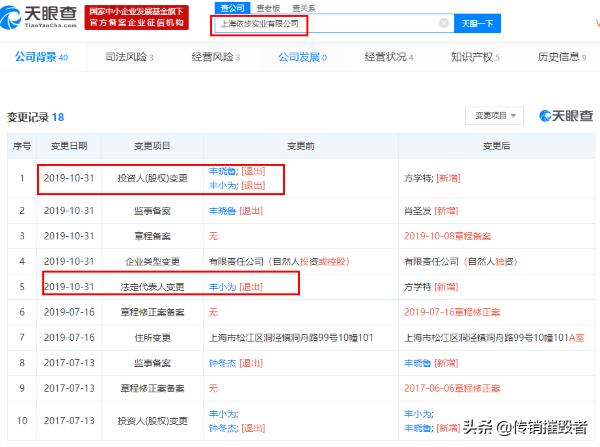The height and width of the screenshot is (447, 600).
Task: Open 丰小为 link in row 10 变更前
Action: click(223, 414)
